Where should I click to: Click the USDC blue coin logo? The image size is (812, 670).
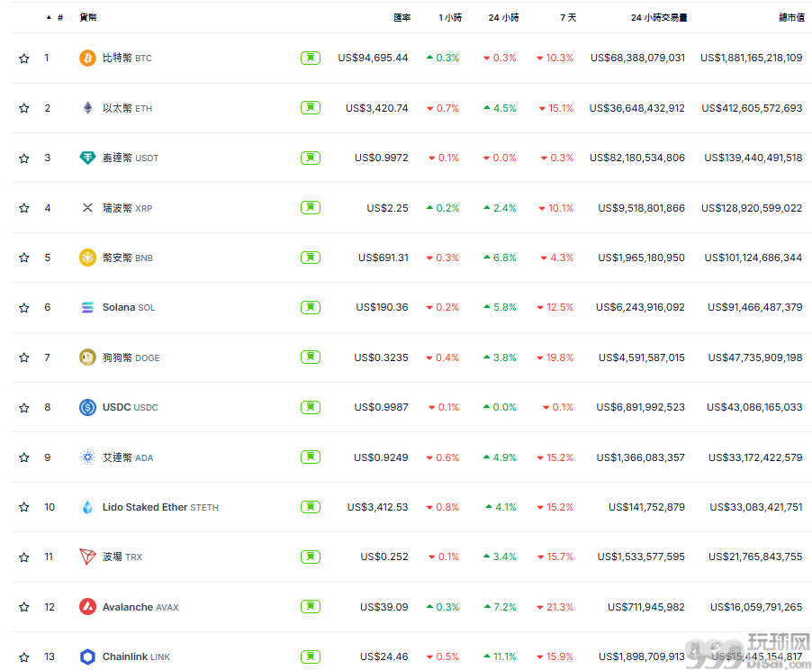(x=87, y=407)
